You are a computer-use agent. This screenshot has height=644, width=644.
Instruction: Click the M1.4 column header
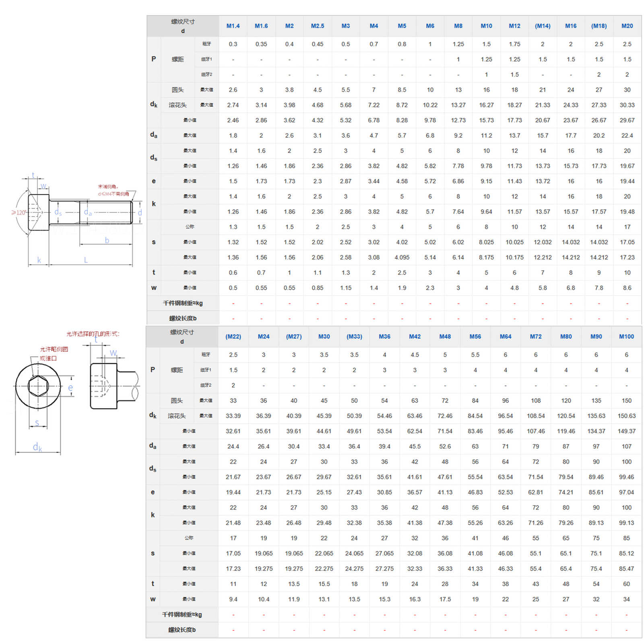(x=233, y=26)
